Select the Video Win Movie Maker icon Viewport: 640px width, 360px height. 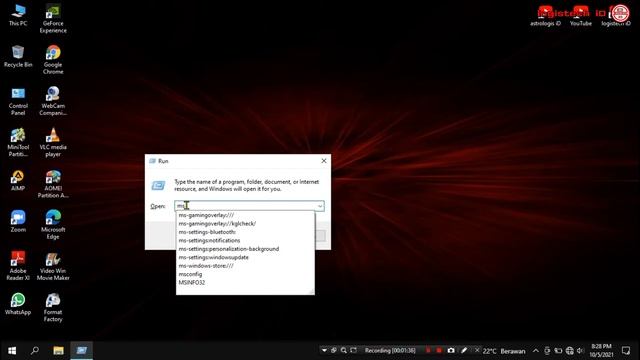[x=53, y=266]
